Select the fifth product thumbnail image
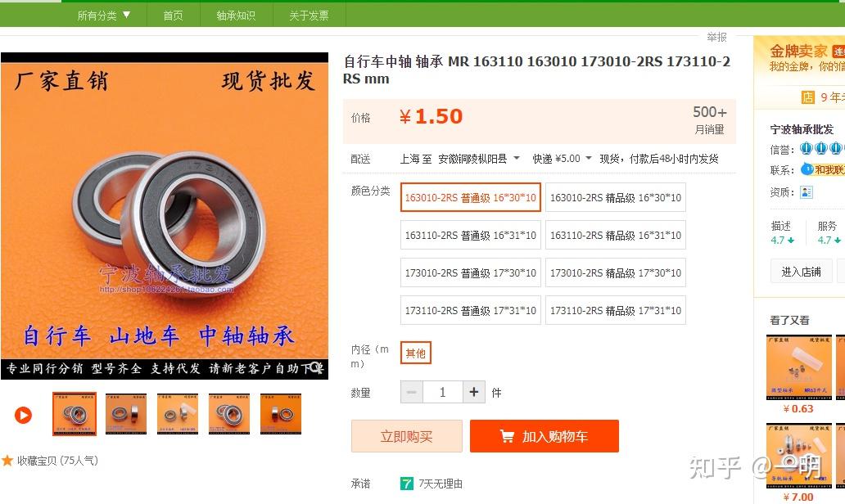 tap(281, 414)
